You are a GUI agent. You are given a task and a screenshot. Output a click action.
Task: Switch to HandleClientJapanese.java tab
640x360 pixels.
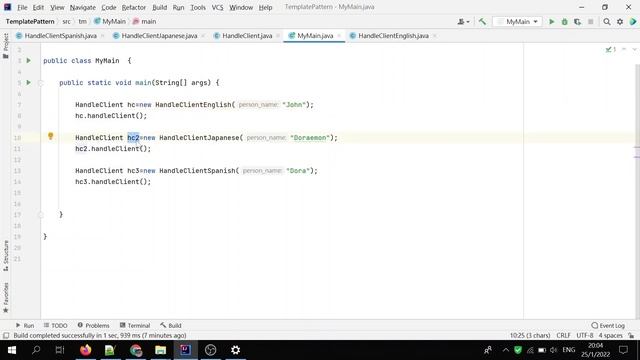[x=159, y=36]
